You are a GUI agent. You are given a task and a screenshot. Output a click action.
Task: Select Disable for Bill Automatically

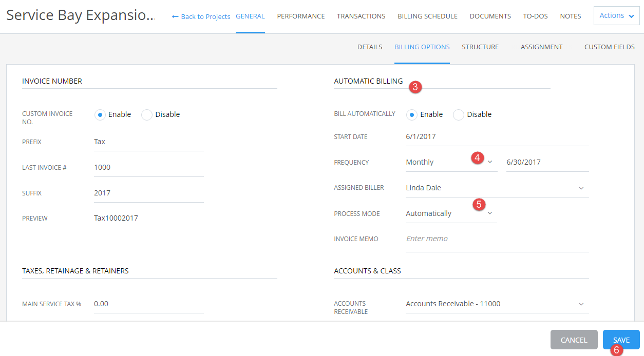pos(459,115)
